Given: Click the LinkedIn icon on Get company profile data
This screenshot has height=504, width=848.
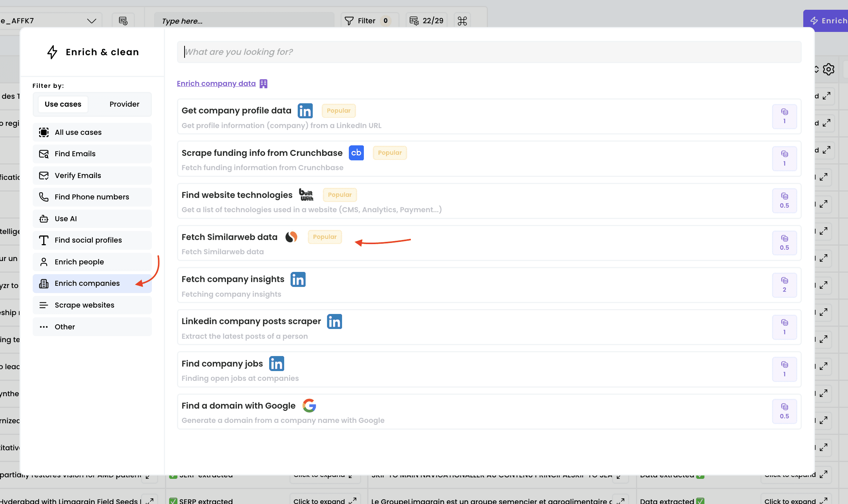Looking at the screenshot, I should [305, 111].
